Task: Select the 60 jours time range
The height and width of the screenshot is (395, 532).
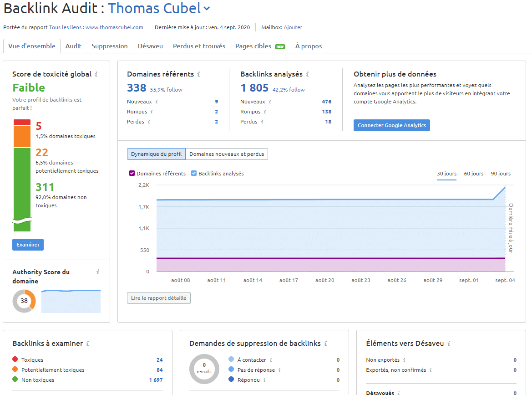Action: (474, 174)
